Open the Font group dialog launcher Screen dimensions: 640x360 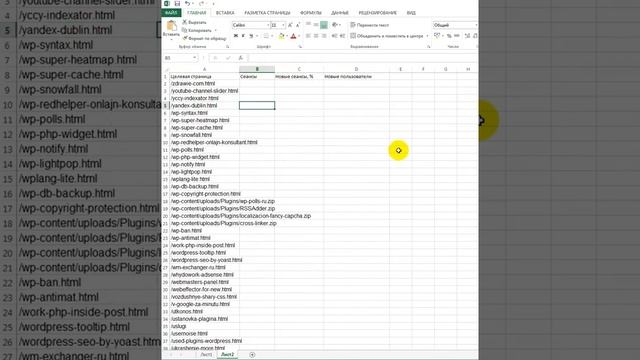300,47
